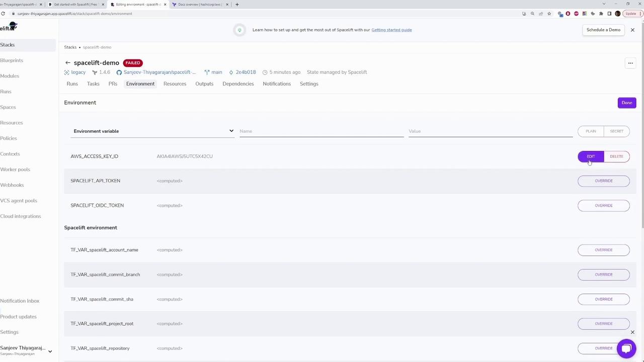This screenshot has width=644, height=362.
Task: Click the Spacelift logo in sidebar
Action: click(x=9, y=27)
